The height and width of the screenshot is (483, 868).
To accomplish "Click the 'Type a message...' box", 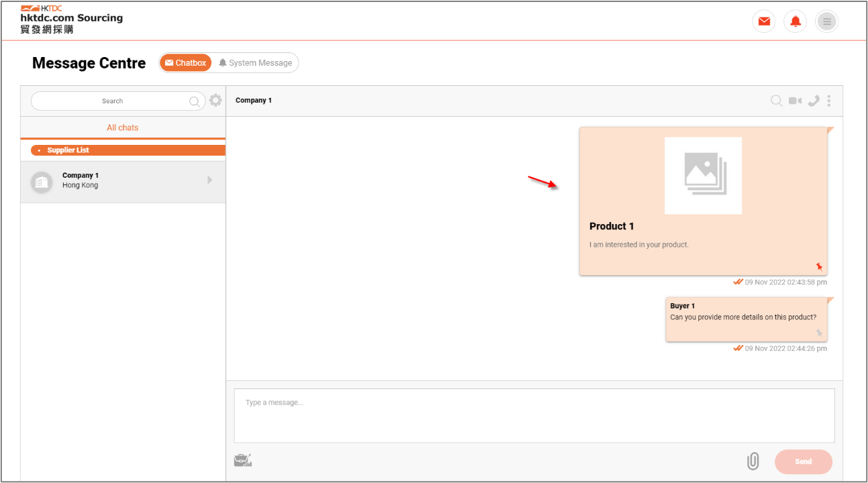I will [534, 415].
